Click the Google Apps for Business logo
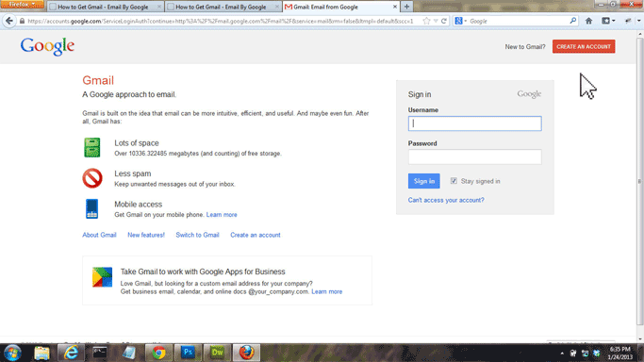The image size is (644, 362). pos(102,277)
